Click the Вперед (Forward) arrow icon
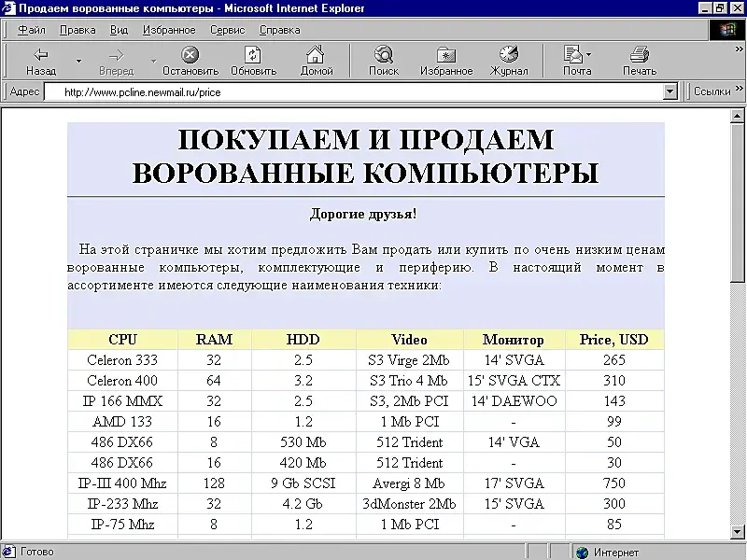The width and height of the screenshot is (747, 560). click(x=116, y=56)
